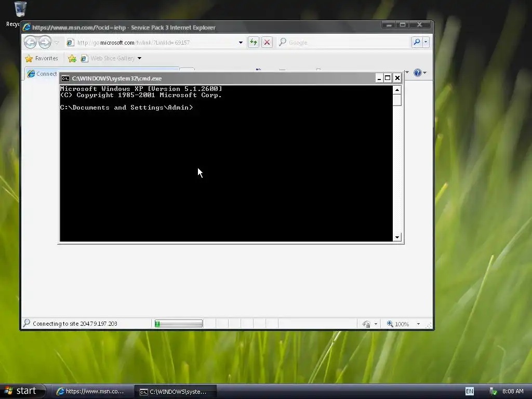Click the page icon in address bar
532x399 pixels.
pyautogui.click(x=70, y=43)
